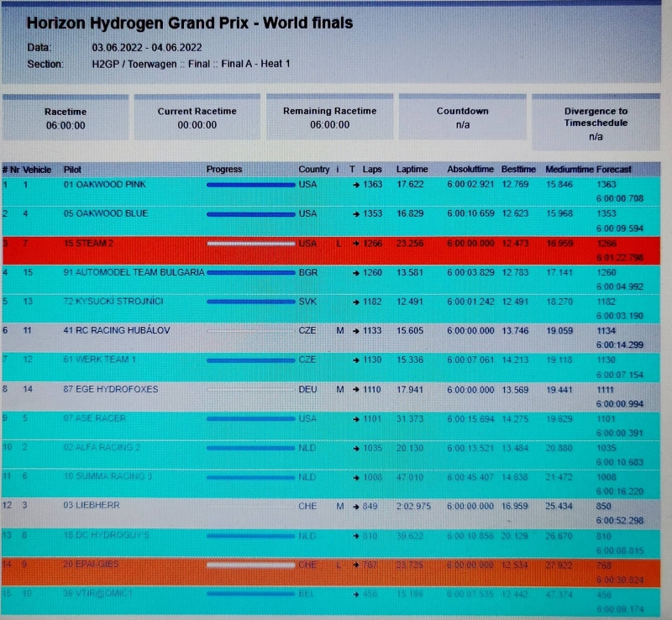Click the trend arrow in OAKWOOD PINK row
This screenshot has height=620, width=672.
[x=356, y=185]
